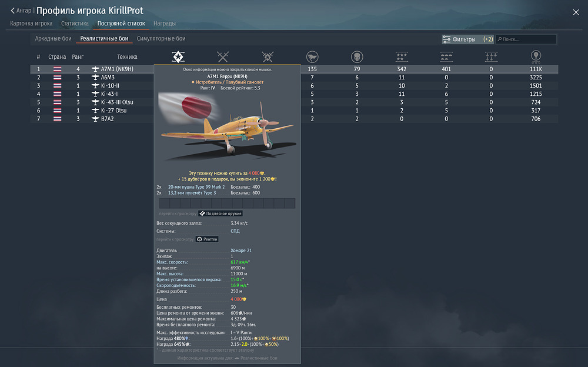Sort by the crossed swords column icon
The image size is (588, 367).
[223, 56]
